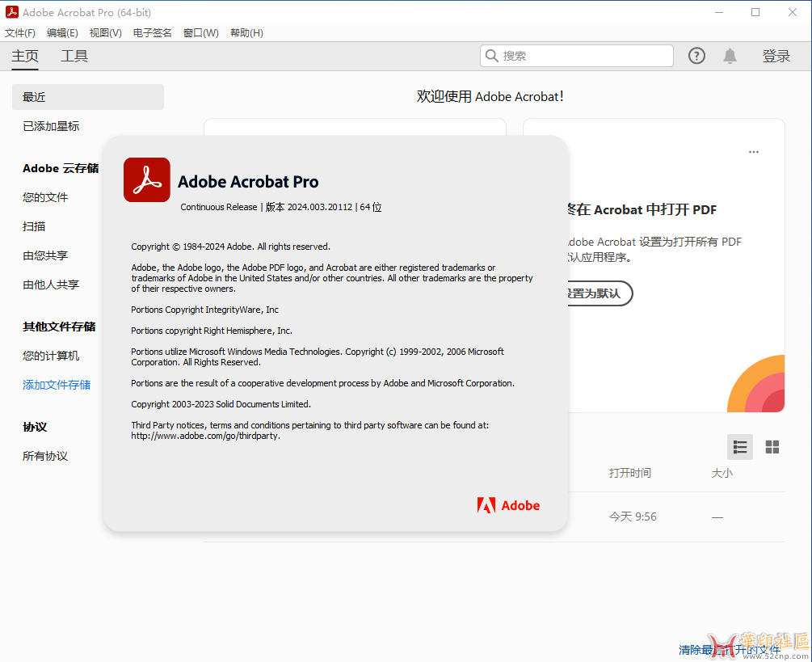Open 由他人共享 in the sidebar
812x662 pixels.
coord(51,285)
